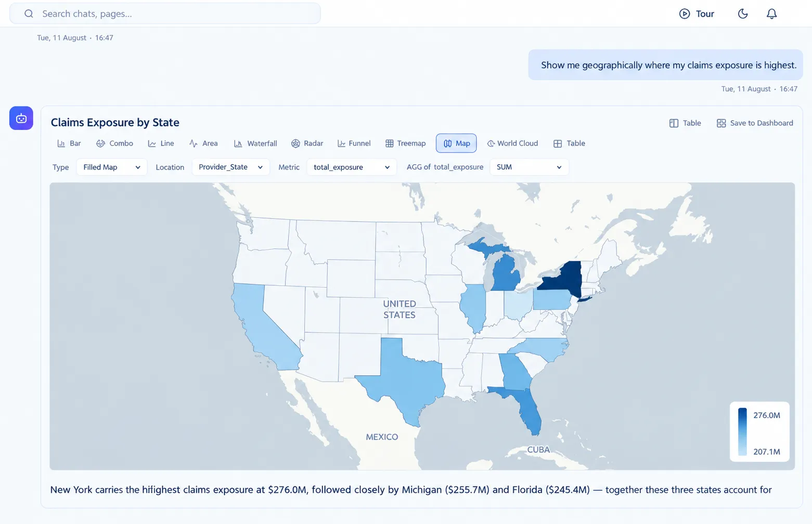Viewport: 812px width, 524px height.
Task: Click the chatbot avatar icon
Action: 21,118
